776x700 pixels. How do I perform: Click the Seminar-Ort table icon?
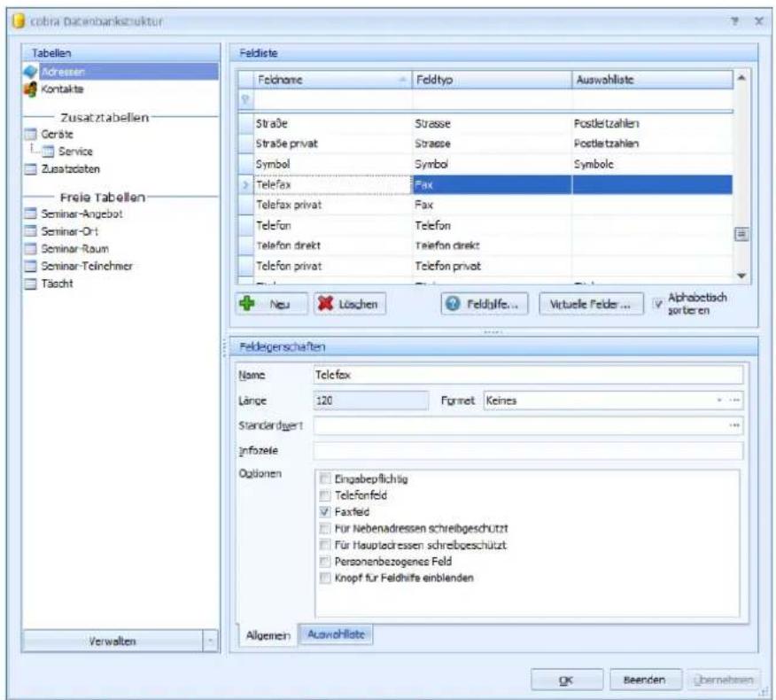31,231
